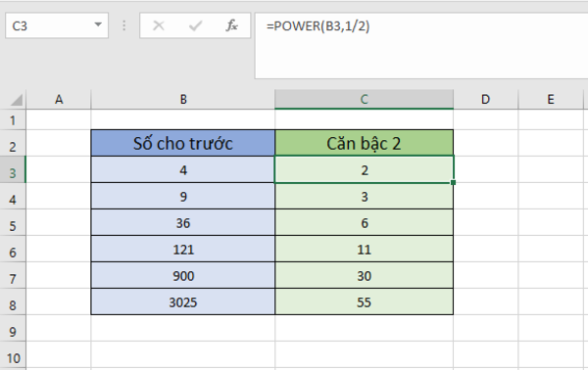Screen dimensions: 588x370
Task: Select the cell with result 11
Action: coord(364,249)
